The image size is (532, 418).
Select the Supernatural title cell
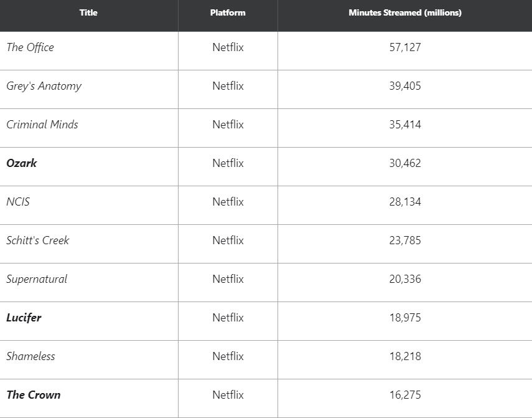click(37, 279)
